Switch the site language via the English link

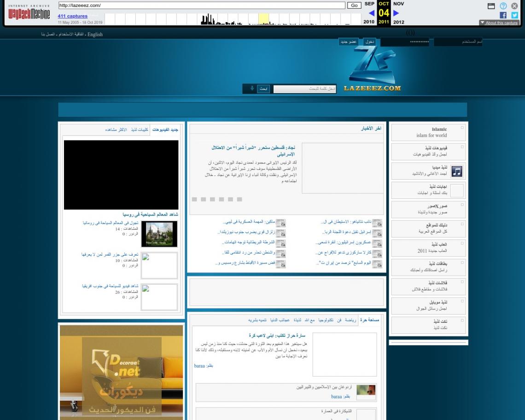pos(95,34)
